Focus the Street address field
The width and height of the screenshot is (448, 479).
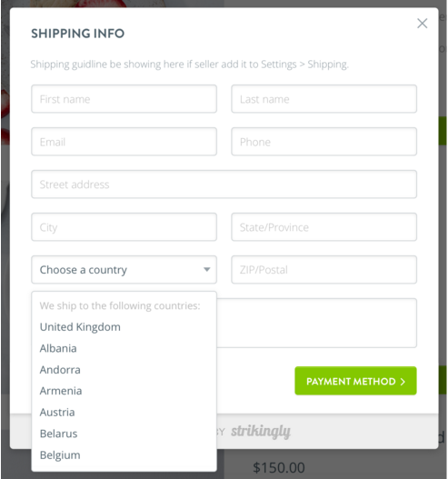tap(224, 185)
